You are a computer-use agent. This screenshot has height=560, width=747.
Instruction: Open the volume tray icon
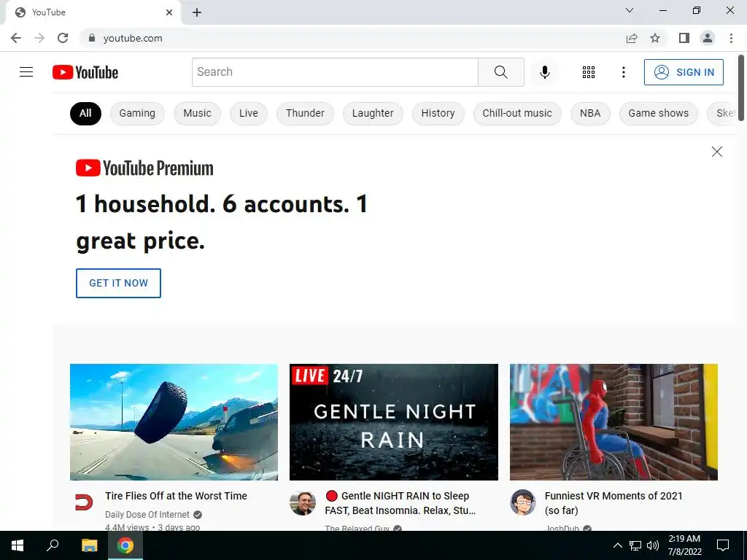652,545
